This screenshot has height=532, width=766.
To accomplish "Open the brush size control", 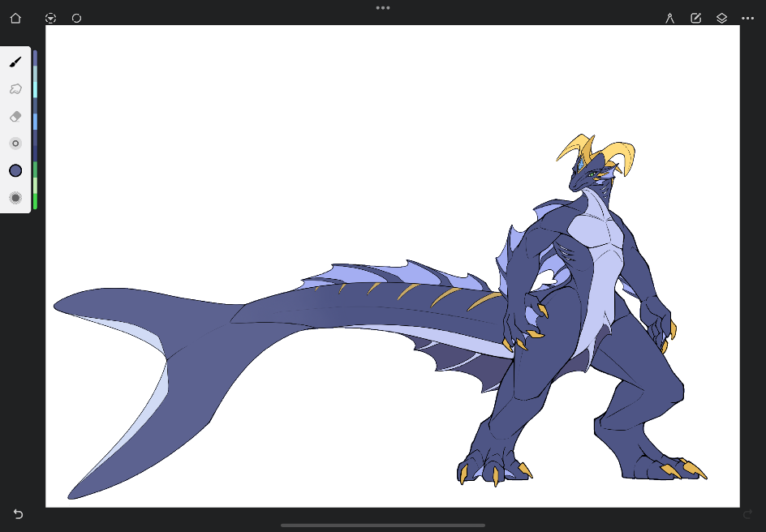I will click(x=15, y=144).
